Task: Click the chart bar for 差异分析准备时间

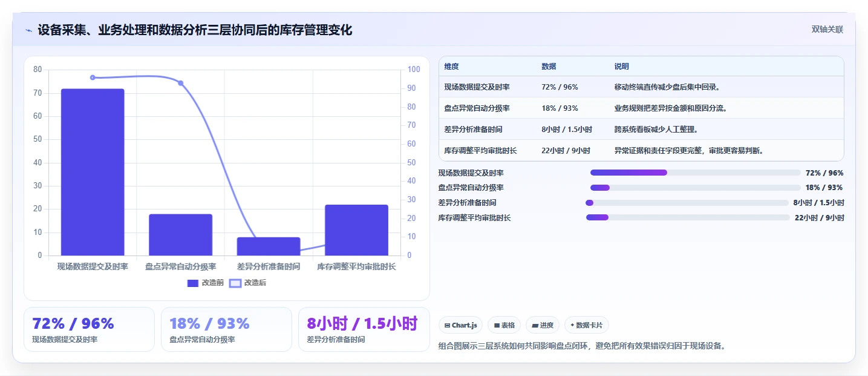Action: click(x=269, y=246)
